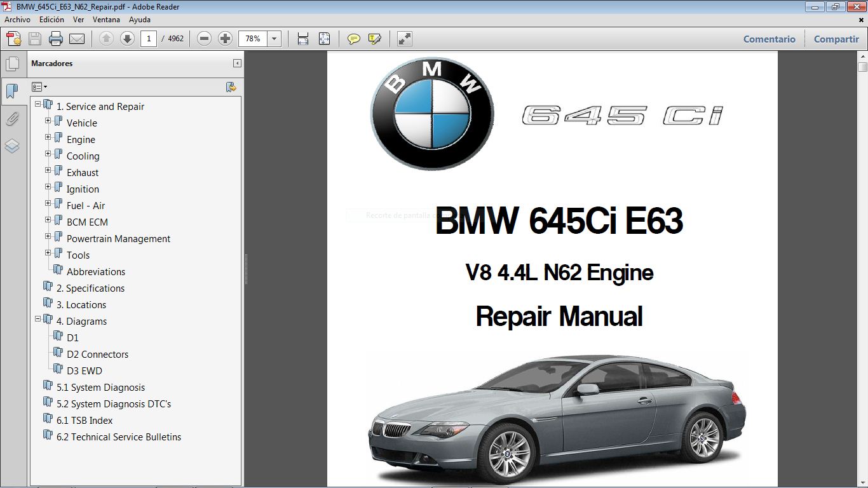Click the zoom out minus button
The image size is (868, 488).
205,39
